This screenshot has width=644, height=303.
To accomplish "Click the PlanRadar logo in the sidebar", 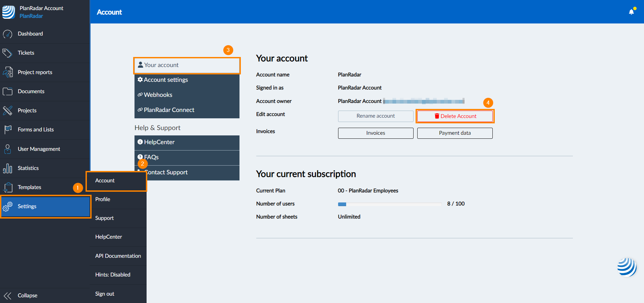I will pyautogui.click(x=8, y=12).
